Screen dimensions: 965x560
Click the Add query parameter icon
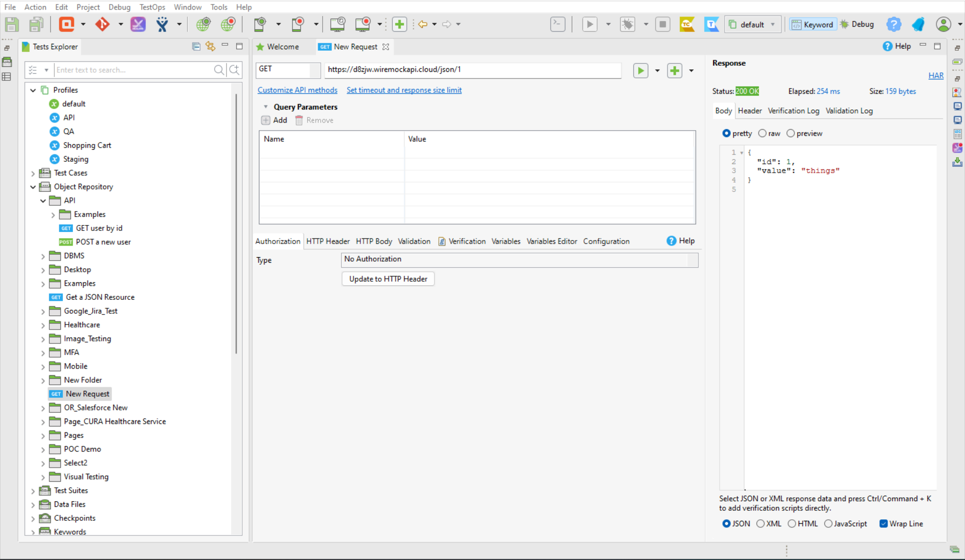pyautogui.click(x=265, y=121)
